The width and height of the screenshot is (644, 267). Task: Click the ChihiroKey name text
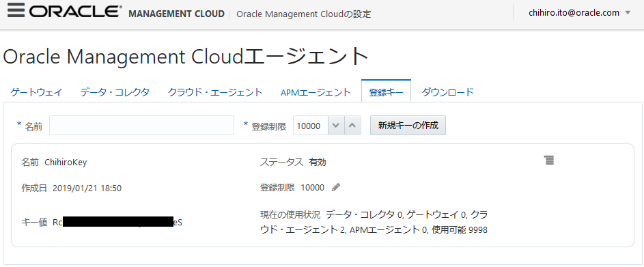tap(66, 163)
